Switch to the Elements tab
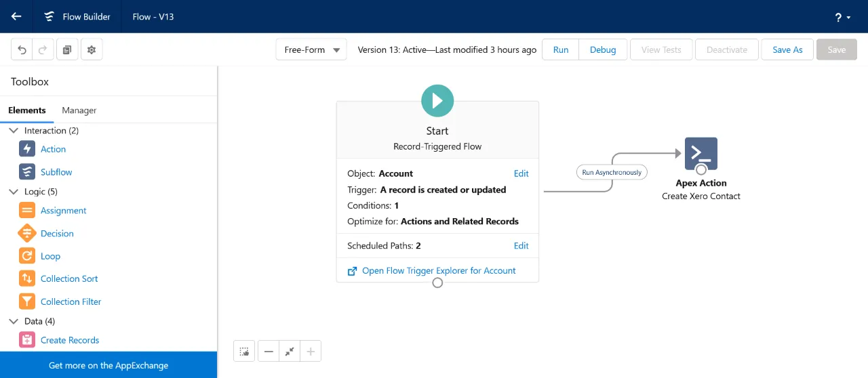Image resolution: width=868 pixels, height=378 pixels. (27, 110)
